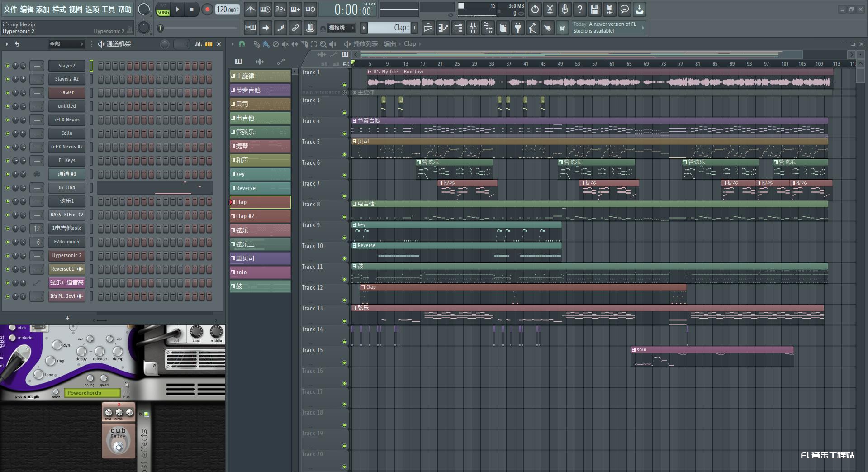Click the arrow left of pattern selector

(x=363, y=28)
